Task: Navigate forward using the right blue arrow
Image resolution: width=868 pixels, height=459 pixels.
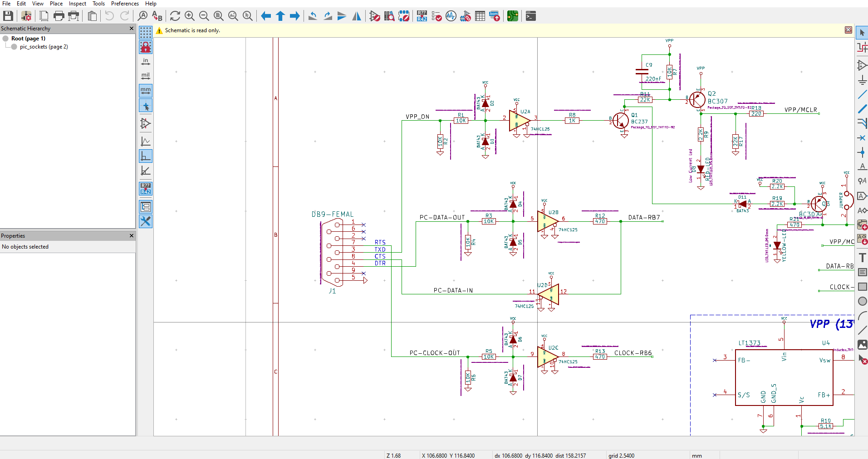Action: tap(295, 16)
